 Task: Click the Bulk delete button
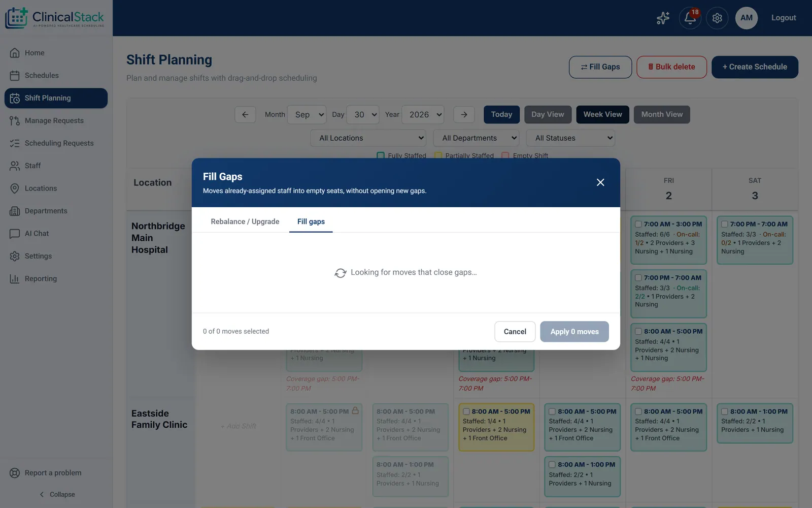tap(671, 67)
